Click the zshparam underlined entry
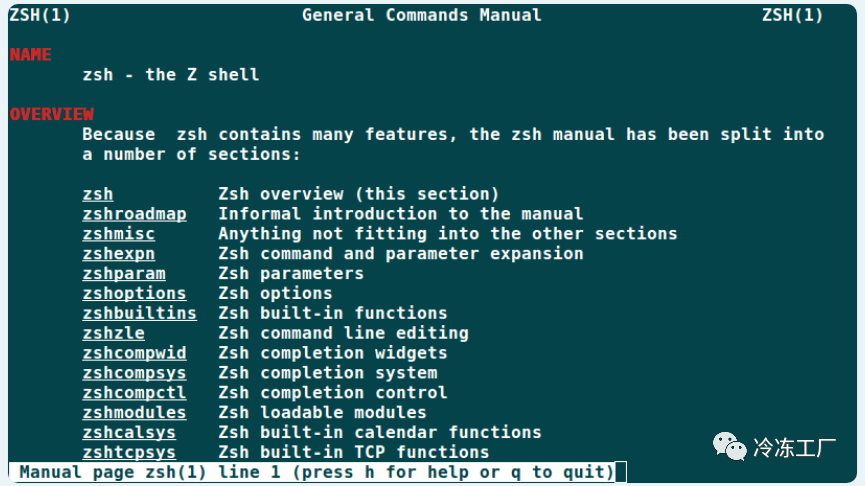The height and width of the screenshot is (486, 865). pyautogui.click(x=124, y=274)
